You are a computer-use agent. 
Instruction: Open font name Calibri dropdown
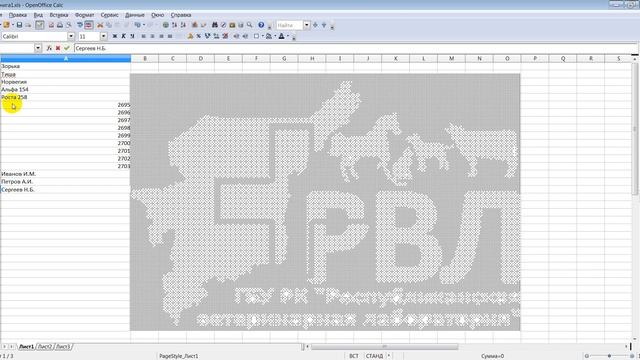[71, 36]
